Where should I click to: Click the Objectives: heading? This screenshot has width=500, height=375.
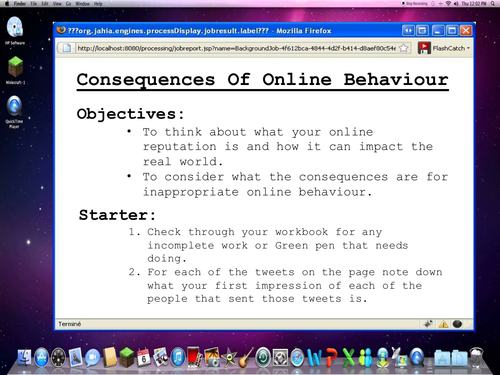tap(130, 114)
